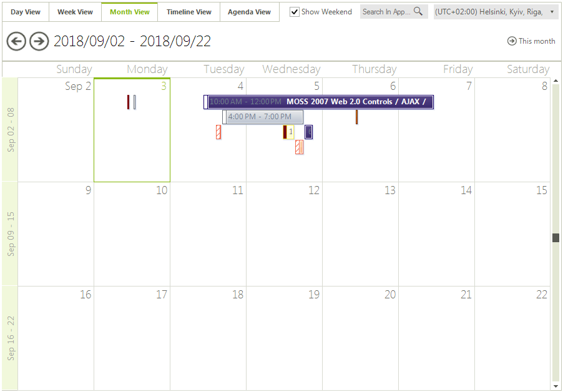Click the scrollbar up arrow

tap(556, 80)
